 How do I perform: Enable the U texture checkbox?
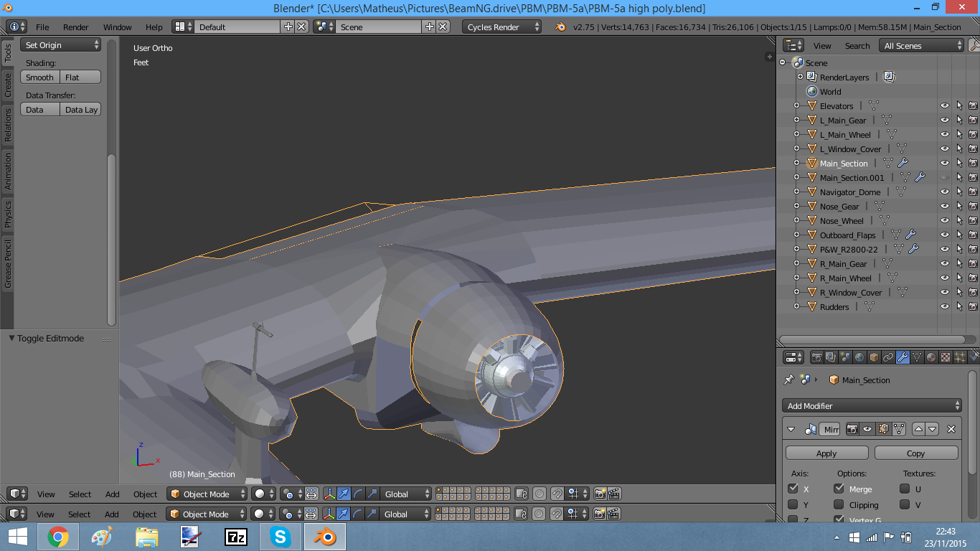(x=905, y=489)
